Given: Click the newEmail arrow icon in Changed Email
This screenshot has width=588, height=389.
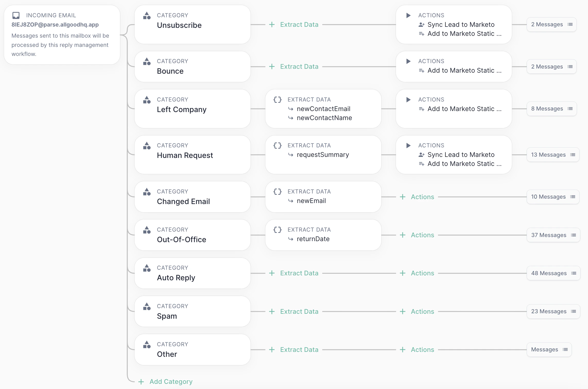Looking at the screenshot, I should tap(291, 201).
